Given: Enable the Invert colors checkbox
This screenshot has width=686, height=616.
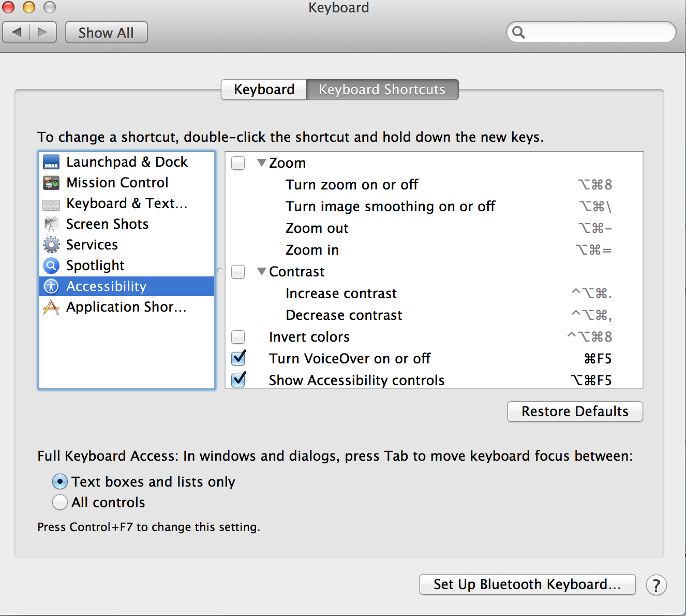Looking at the screenshot, I should (x=238, y=337).
